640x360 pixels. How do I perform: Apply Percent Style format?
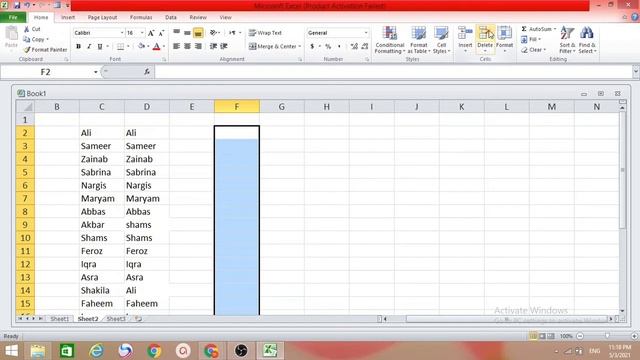point(328,47)
